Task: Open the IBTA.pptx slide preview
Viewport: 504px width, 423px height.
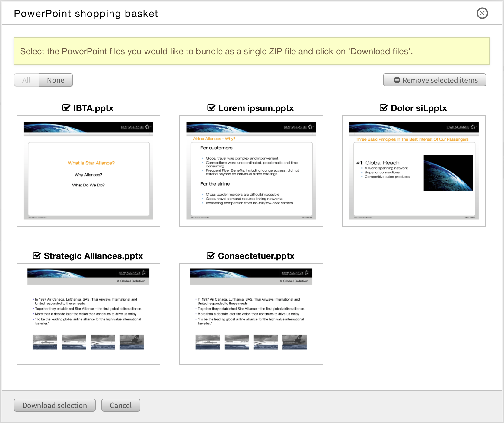Action: point(88,170)
